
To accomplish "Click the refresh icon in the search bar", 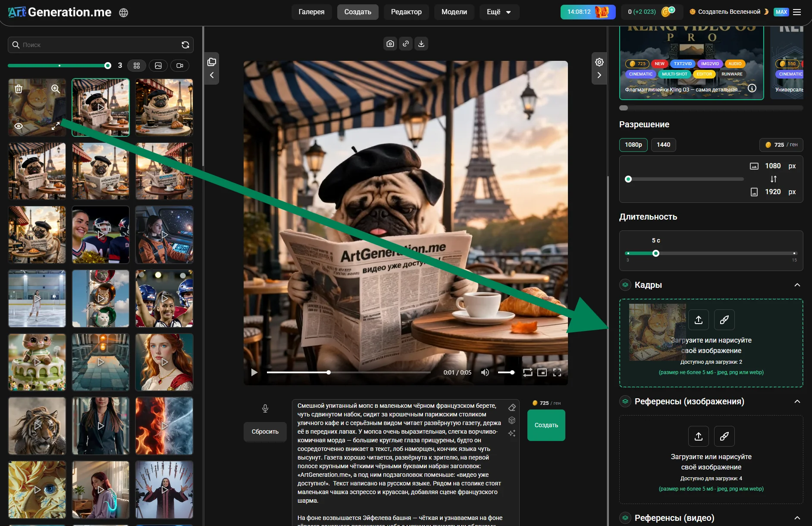I will pos(185,45).
